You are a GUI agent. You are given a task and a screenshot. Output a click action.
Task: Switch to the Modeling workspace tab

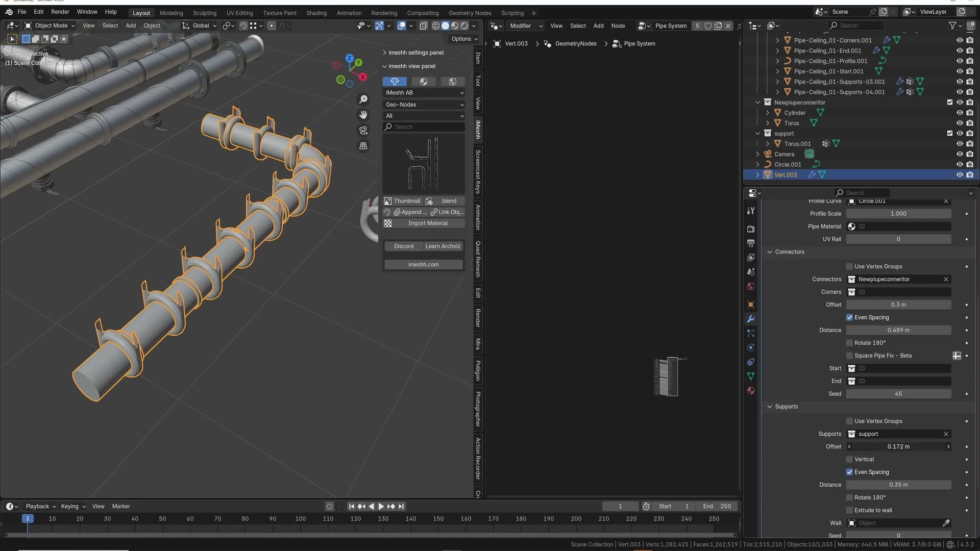pyautogui.click(x=171, y=13)
